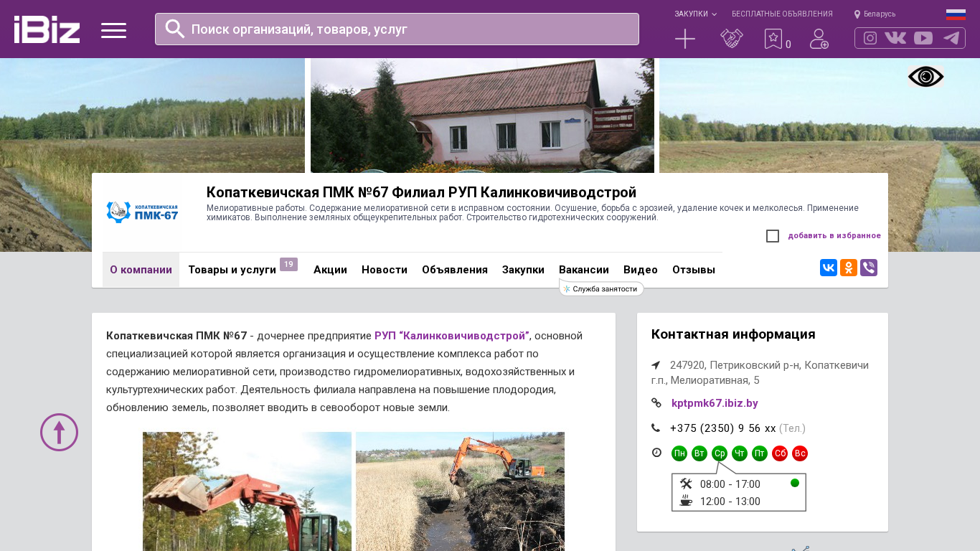Image resolution: width=980 pixels, height=551 pixels.
Task: Share the company page via Viber
Action: [x=869, y=268]
